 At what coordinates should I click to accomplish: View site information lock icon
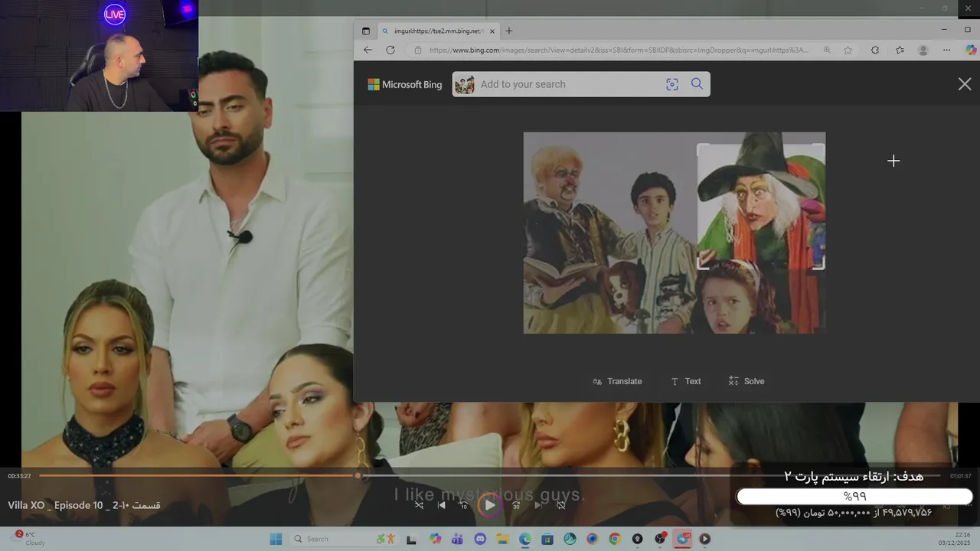point(418,50)
